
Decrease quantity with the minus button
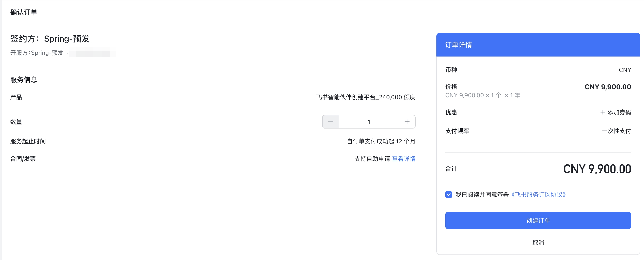[330, 122]
